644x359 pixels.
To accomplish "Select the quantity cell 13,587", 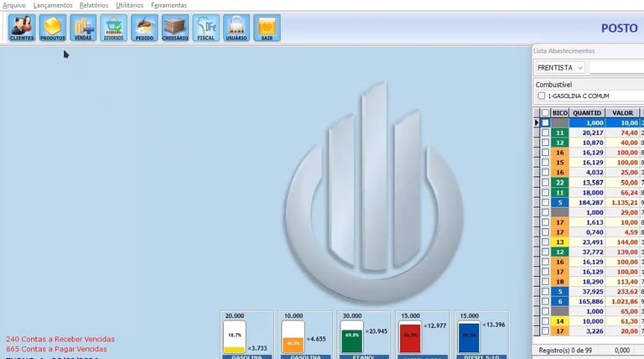I will pos(587,182).
